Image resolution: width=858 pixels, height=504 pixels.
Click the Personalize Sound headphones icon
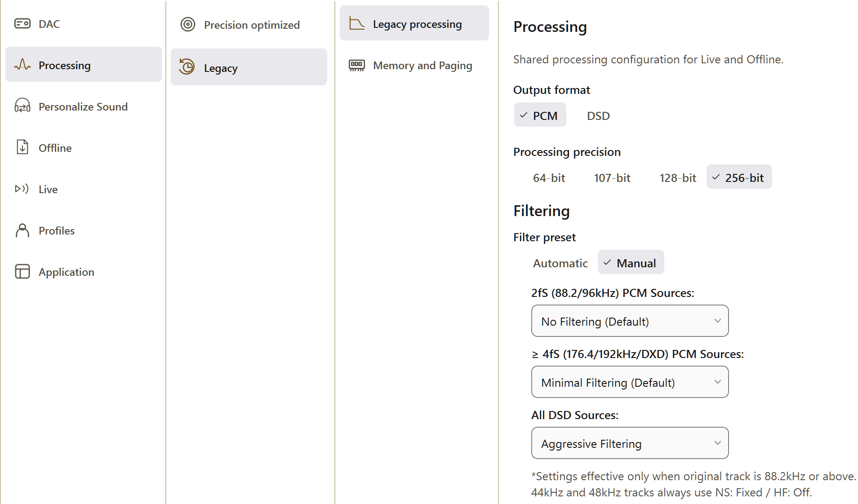22,106
